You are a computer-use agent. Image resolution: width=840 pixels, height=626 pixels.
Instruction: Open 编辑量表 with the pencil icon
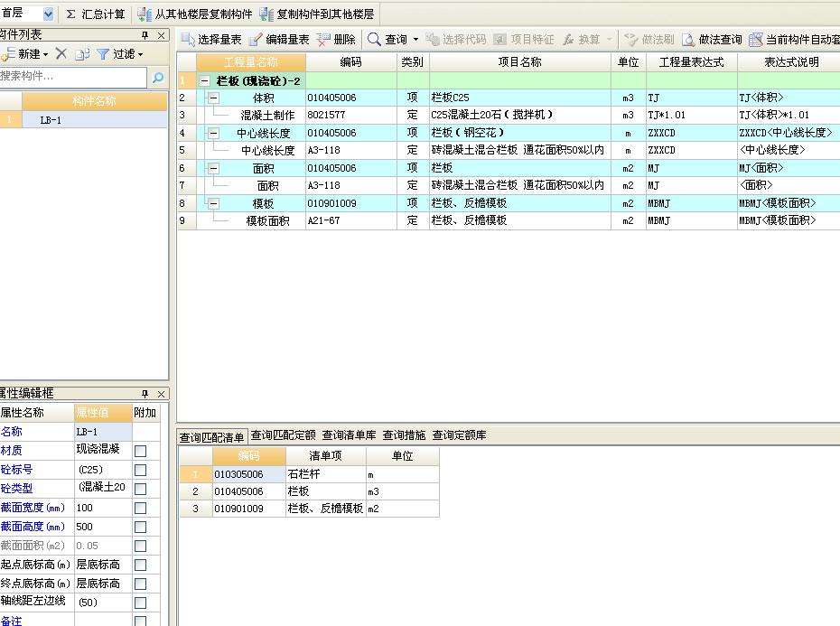click(256, 40)
